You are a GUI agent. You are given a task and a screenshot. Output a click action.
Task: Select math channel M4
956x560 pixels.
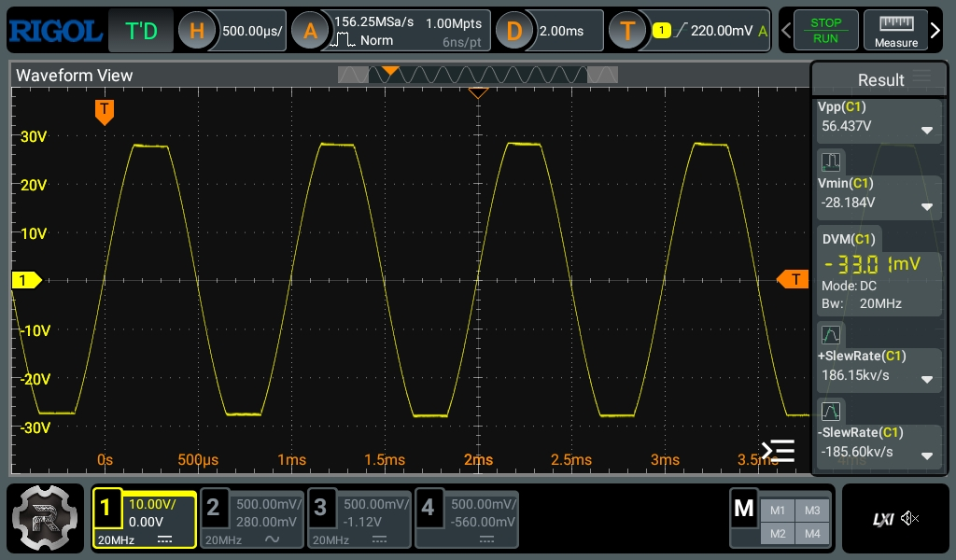812,534
